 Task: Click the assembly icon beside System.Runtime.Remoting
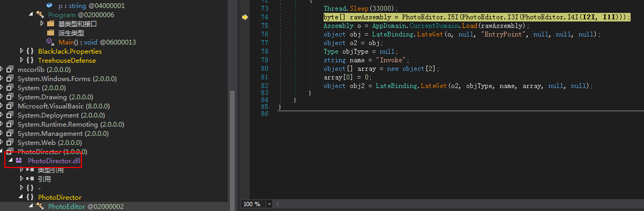click(x=10, y=124)
